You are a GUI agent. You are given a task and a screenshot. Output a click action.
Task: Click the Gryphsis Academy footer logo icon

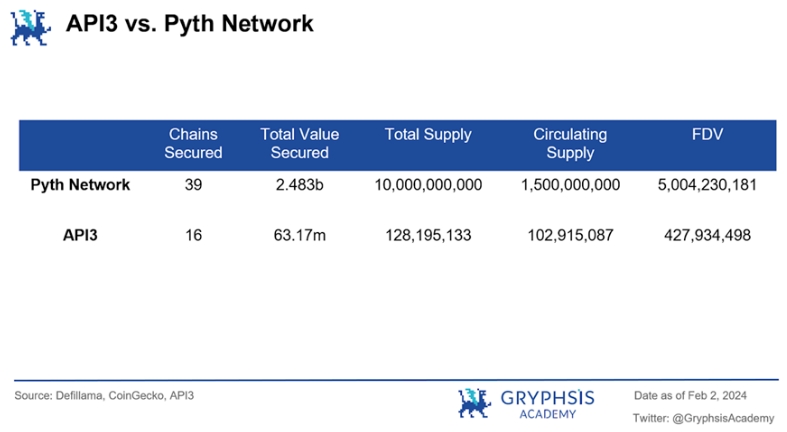pyautogui.click(x=474, y=403)
